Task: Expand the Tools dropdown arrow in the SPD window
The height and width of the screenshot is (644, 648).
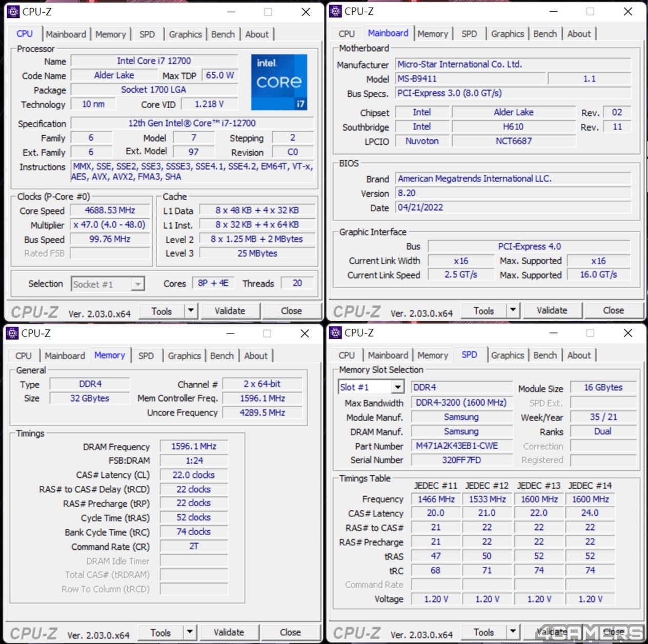Action: 513,632
